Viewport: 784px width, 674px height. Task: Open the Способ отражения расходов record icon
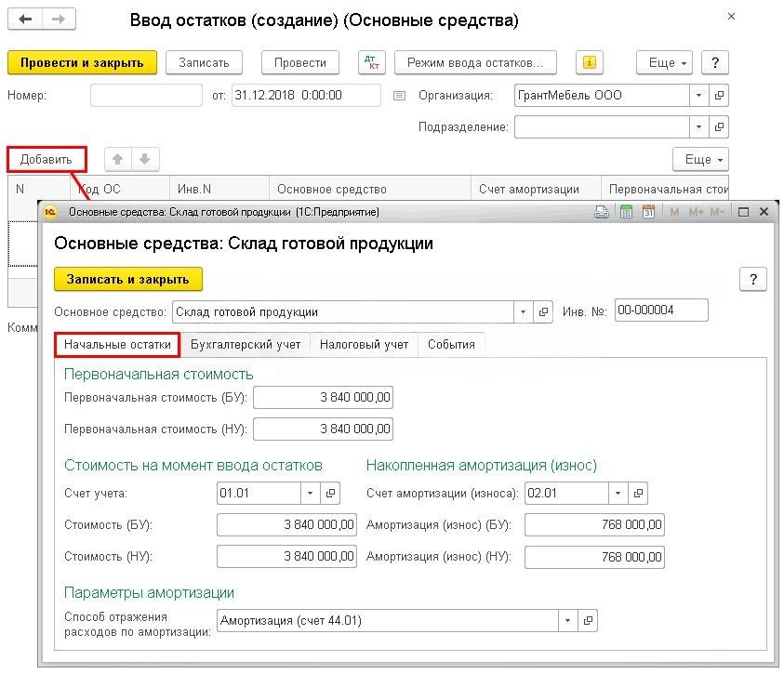(x=588, y=620)
